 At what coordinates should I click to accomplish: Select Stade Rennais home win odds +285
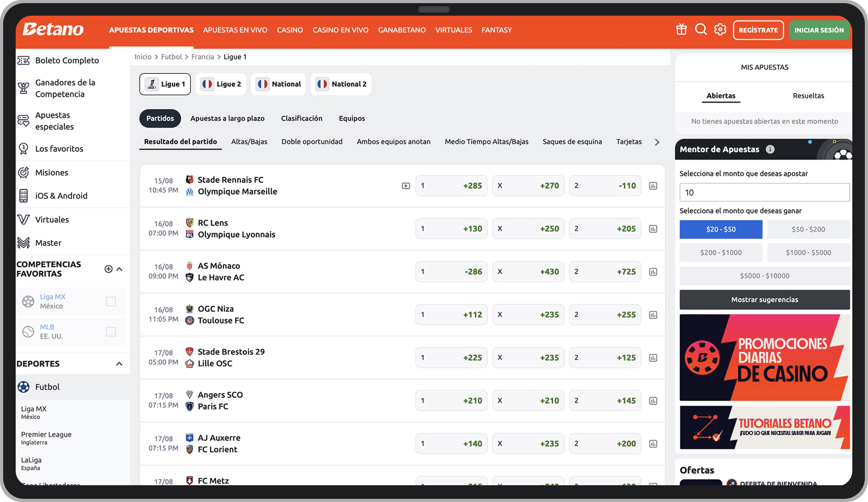point(452,186)
